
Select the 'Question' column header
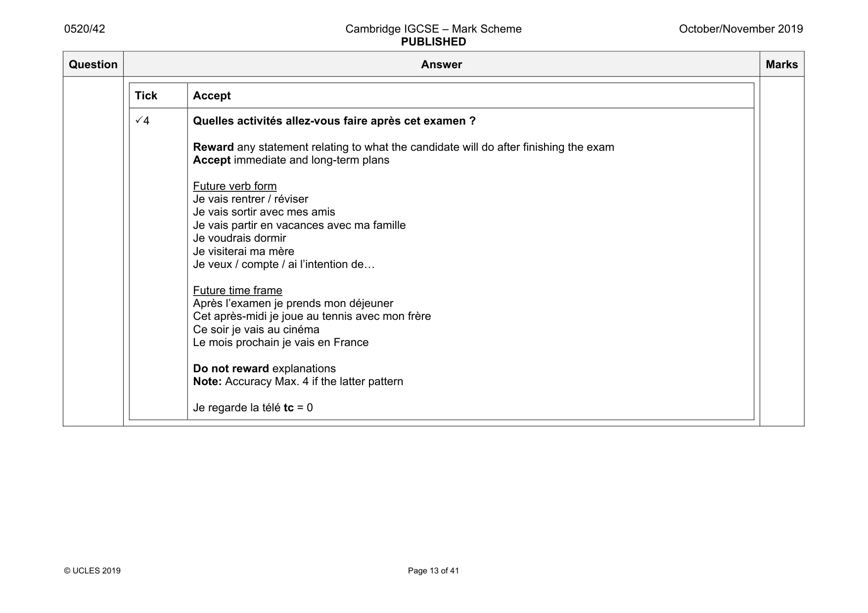coord(93,65)
